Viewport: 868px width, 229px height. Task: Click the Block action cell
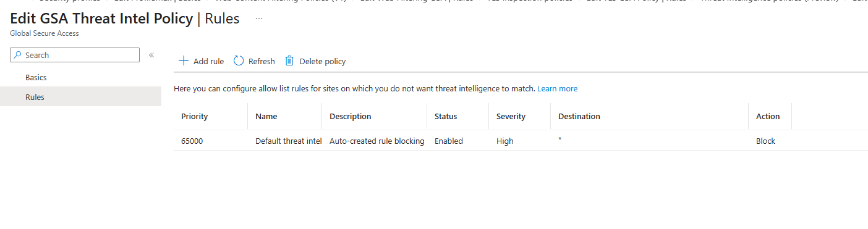(x=765, y=141)
